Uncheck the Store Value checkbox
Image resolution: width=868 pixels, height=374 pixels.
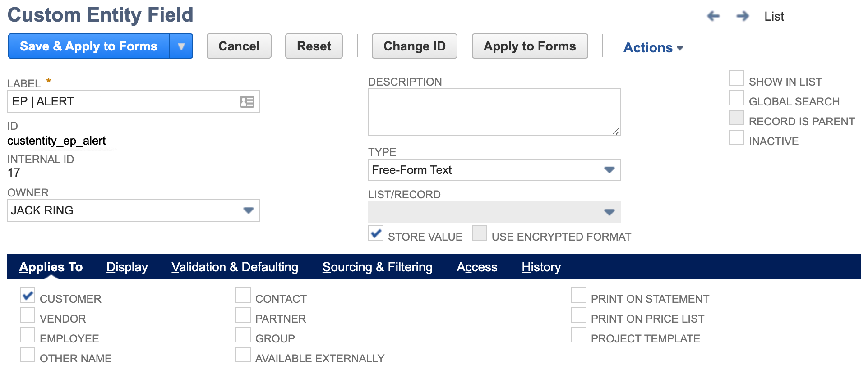point(376,233)
